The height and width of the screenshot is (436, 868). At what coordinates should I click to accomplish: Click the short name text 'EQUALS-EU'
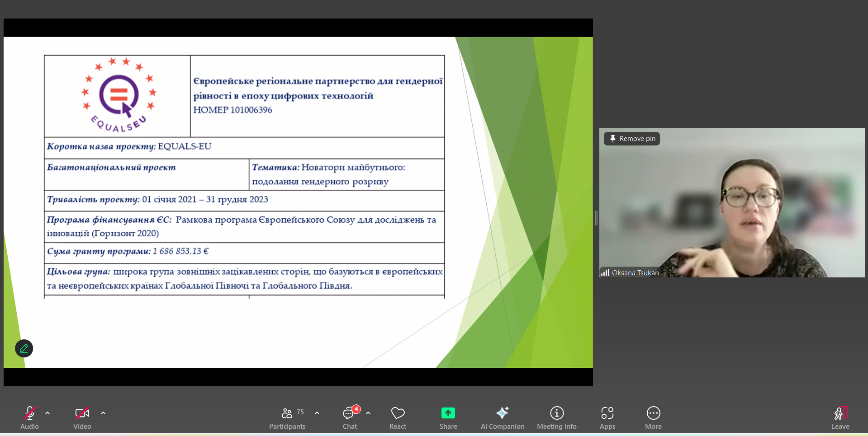coord(185,146)
